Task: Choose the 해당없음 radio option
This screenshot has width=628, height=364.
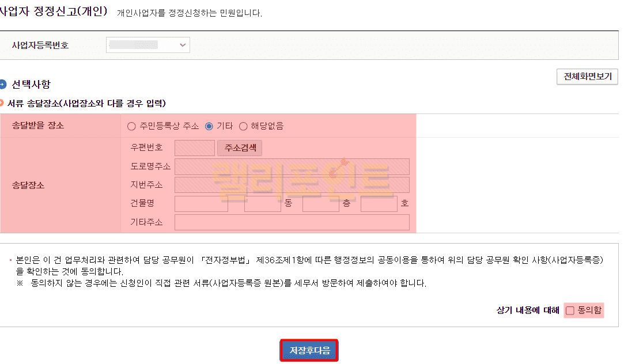Action: pyautogui.click(x=243, y=126)
